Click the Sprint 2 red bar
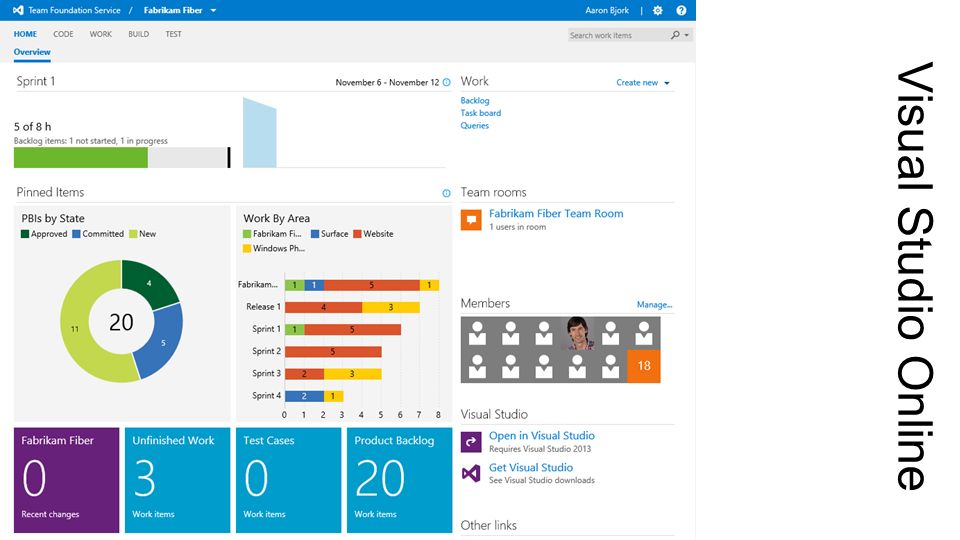Image resolution: width=960 pixels, height=540 pixels. tap(333, 351)
